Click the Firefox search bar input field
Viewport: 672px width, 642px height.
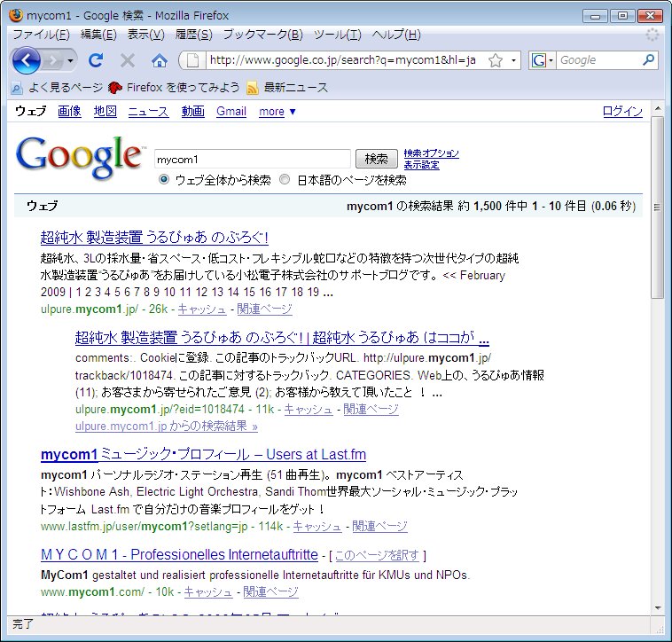(x=599, y=60)
